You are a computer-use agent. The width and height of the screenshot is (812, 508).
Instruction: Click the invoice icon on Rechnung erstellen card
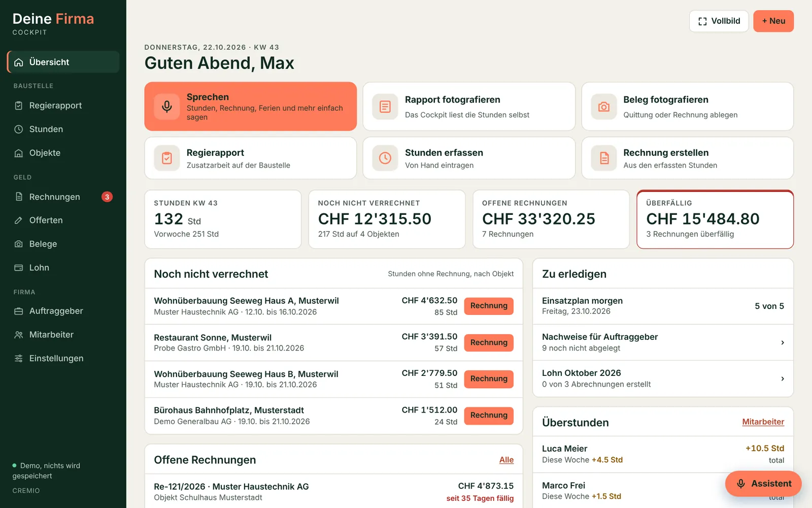(604, 158)
